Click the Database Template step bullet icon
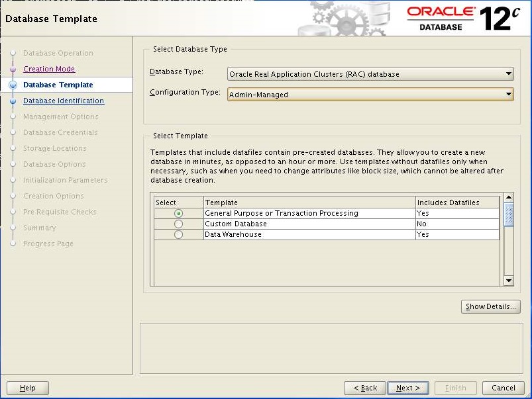Screen dimensions: 532x399 (x=13, y=85)
